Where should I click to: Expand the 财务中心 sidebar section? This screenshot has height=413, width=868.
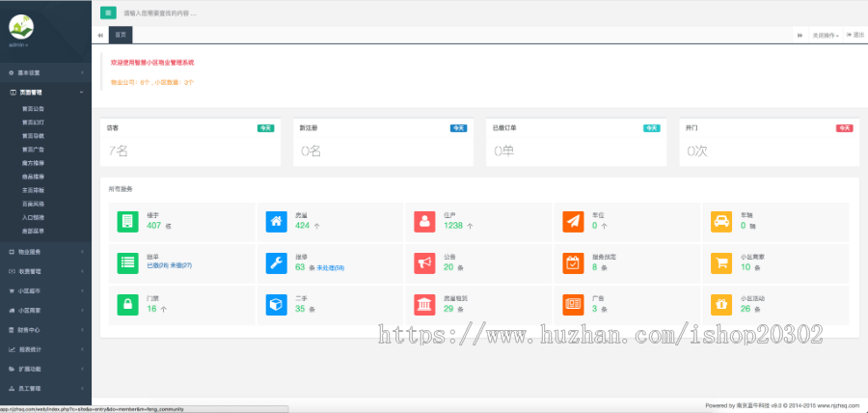45,330
